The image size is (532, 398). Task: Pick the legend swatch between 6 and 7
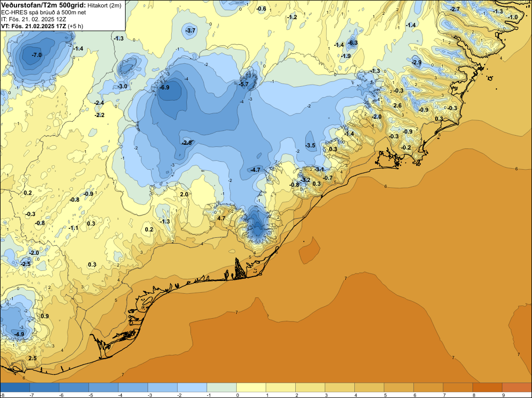428,387
